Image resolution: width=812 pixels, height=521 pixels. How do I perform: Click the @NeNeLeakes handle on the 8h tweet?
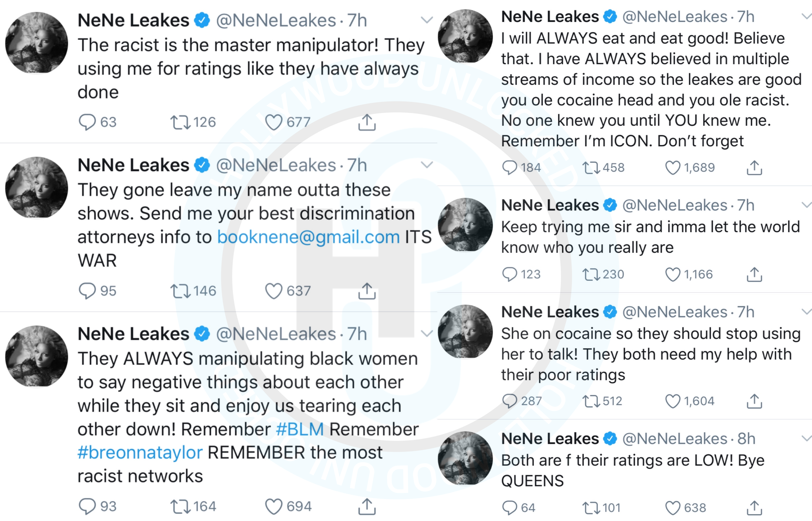pos(675,439)
